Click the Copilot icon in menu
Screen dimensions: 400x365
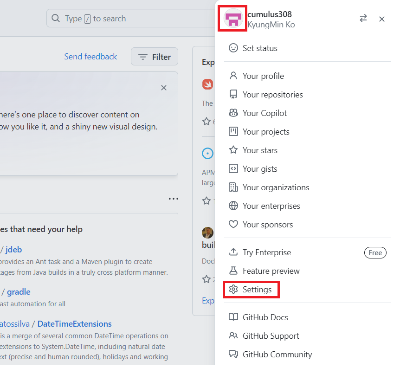pyautogui.click(x=233, y=113)
